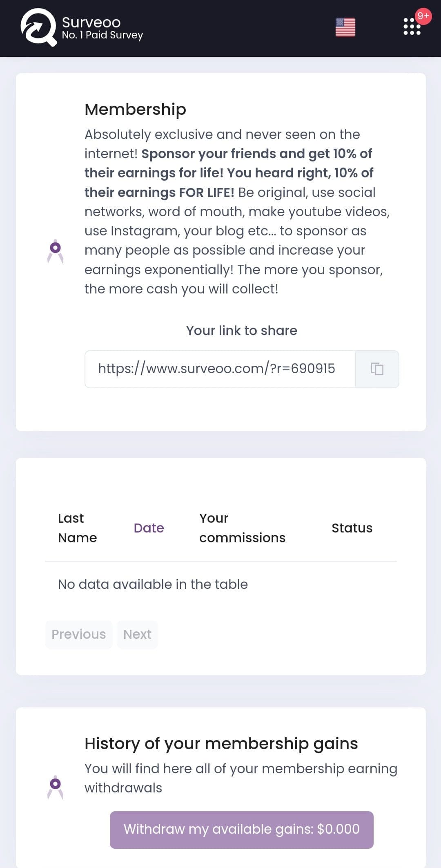This screenshot has width=441, height=868.
Task: Click the Surveoo magnifier logo icon
Action: [39, 27]
